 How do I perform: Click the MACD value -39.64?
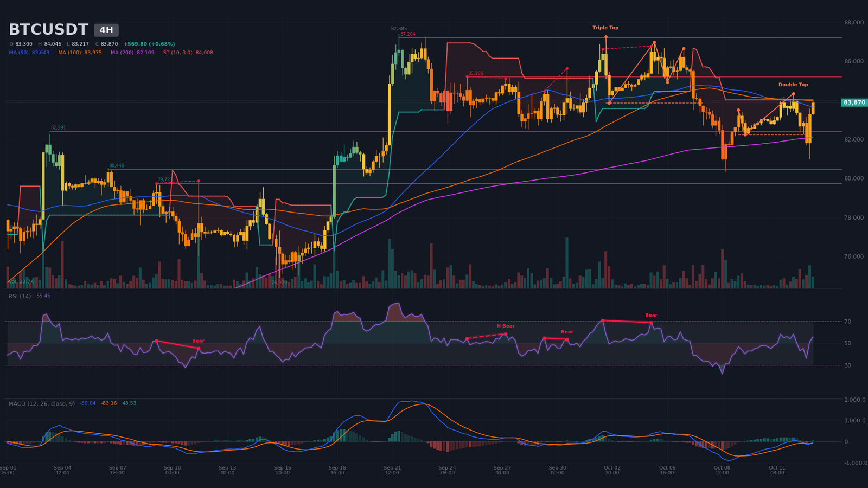pyautogui.click(x=88, y=403)
